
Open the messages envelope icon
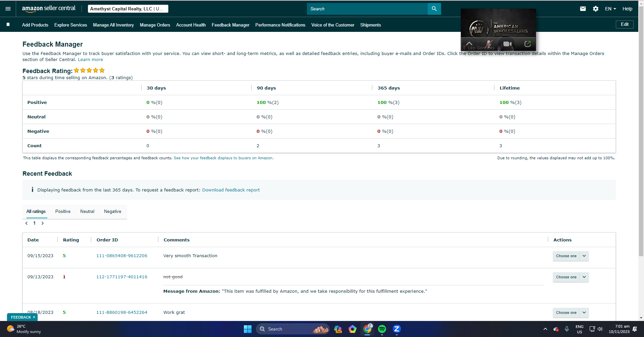click(x=583, y=9)
